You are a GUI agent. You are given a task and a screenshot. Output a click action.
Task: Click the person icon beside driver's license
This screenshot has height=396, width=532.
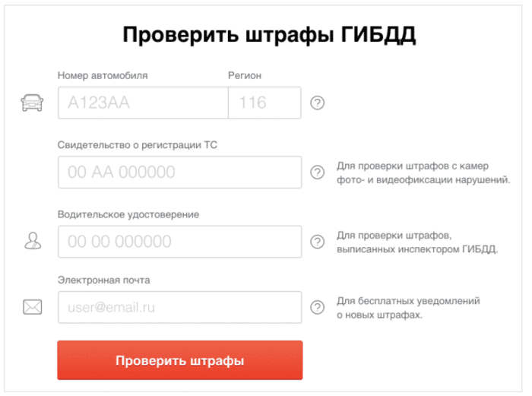coord(32,242)
